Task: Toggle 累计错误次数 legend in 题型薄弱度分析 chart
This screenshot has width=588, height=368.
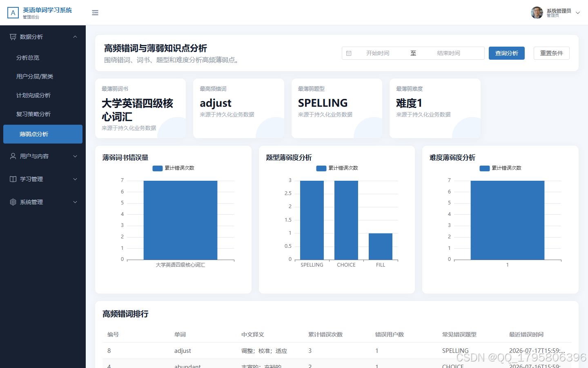Action: point(337,168)
